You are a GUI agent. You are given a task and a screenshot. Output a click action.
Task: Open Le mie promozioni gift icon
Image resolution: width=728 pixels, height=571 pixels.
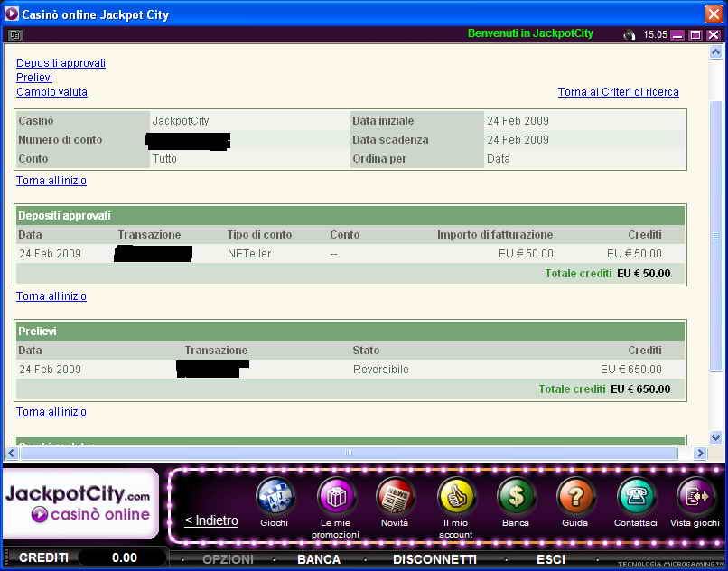click(x=336, y=496)
